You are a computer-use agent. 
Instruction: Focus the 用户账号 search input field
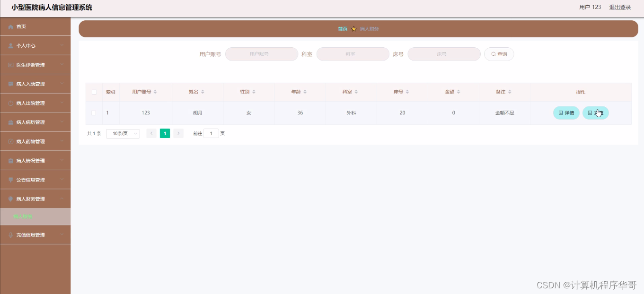tap(262, 54)
